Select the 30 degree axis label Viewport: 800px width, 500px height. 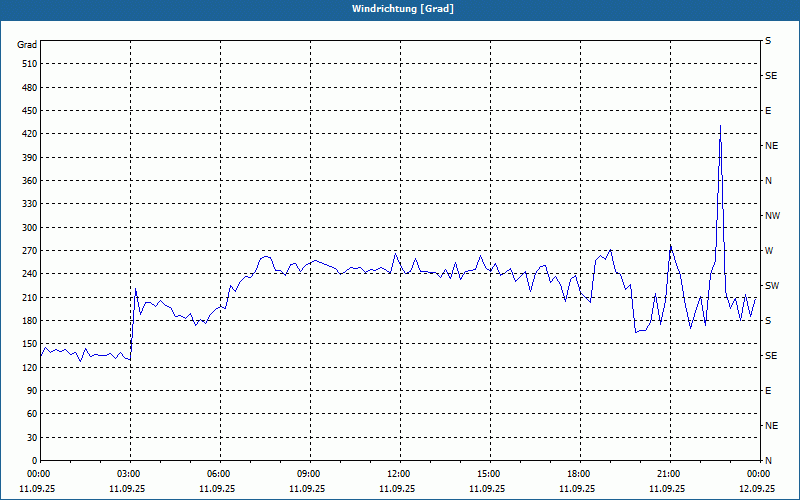[x=32, y=438]
